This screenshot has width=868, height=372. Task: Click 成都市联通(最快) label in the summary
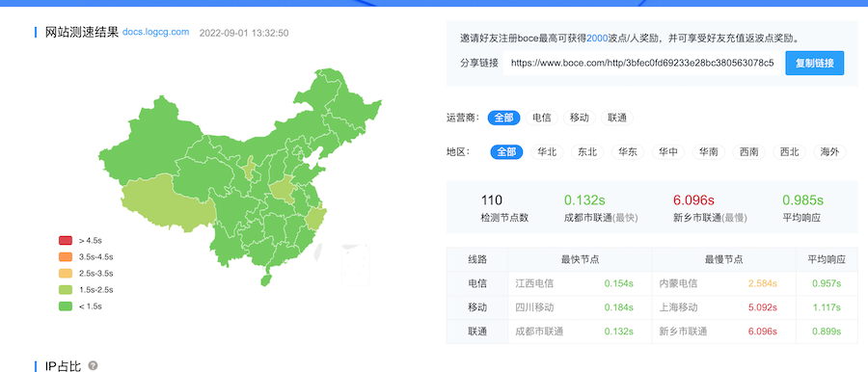(601, 218)
